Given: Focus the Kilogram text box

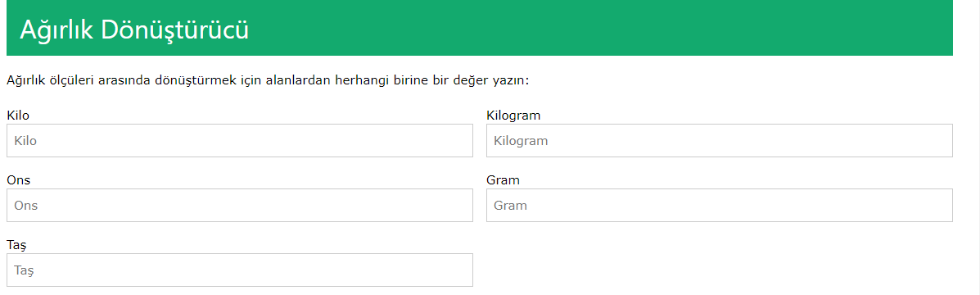Looking at the screenshot, I should (x=720, y=141).
